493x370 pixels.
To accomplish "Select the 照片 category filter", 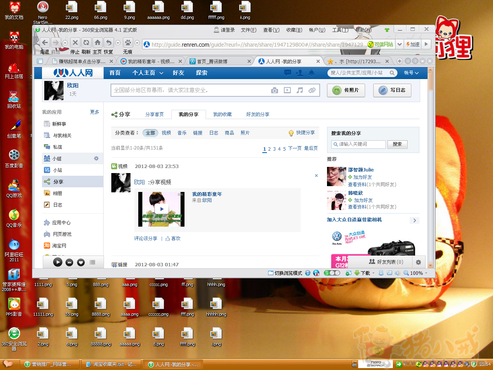I will click(x=245, y=133).
